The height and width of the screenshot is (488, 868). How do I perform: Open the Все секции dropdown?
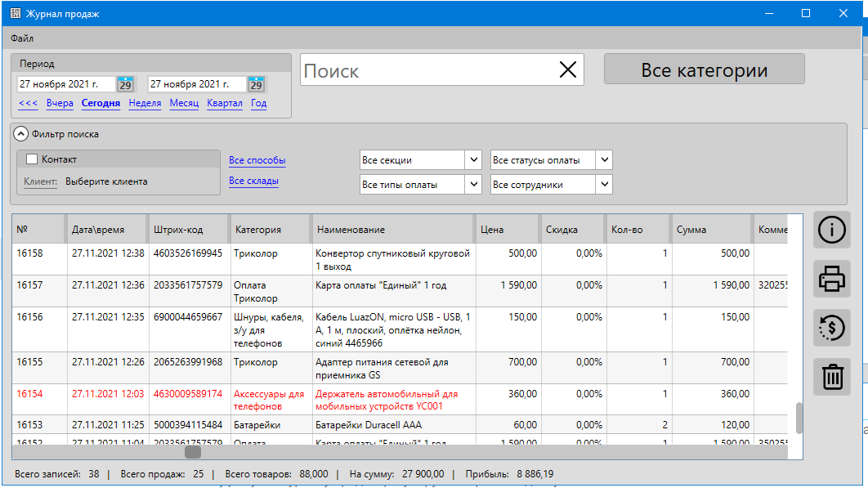472,160
